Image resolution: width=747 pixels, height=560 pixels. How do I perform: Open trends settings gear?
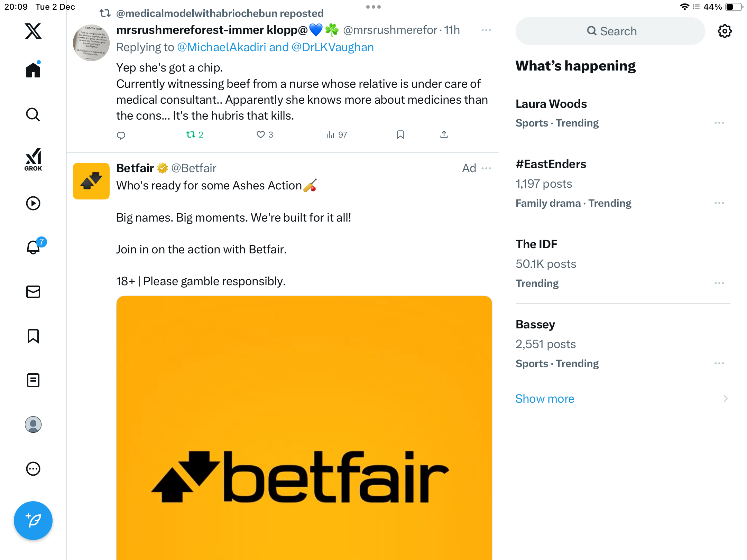[x=725, y=31]
